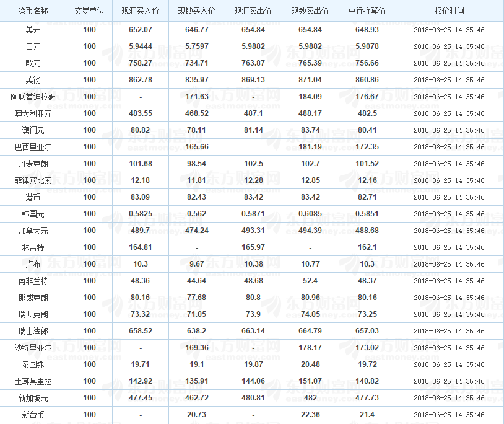Click the 货币名称 column header
The image size is (504, 424).
33,11
